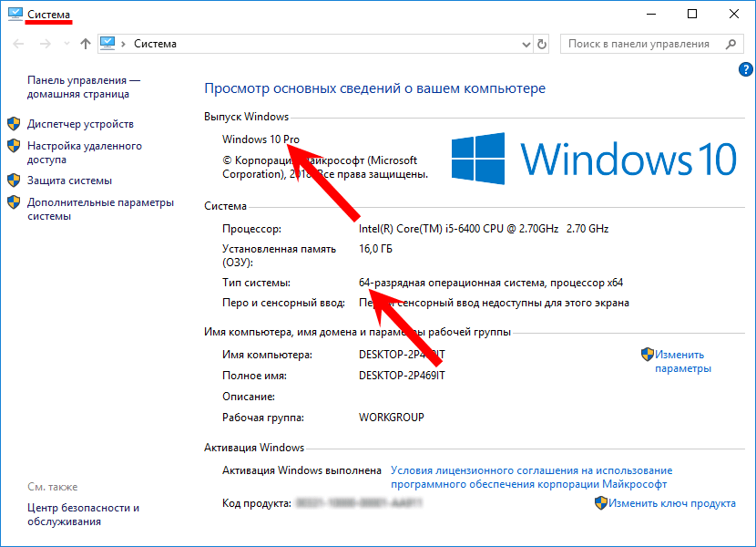Click the Forward navigation arrow

pyautogui.click(x=46, y=44)
